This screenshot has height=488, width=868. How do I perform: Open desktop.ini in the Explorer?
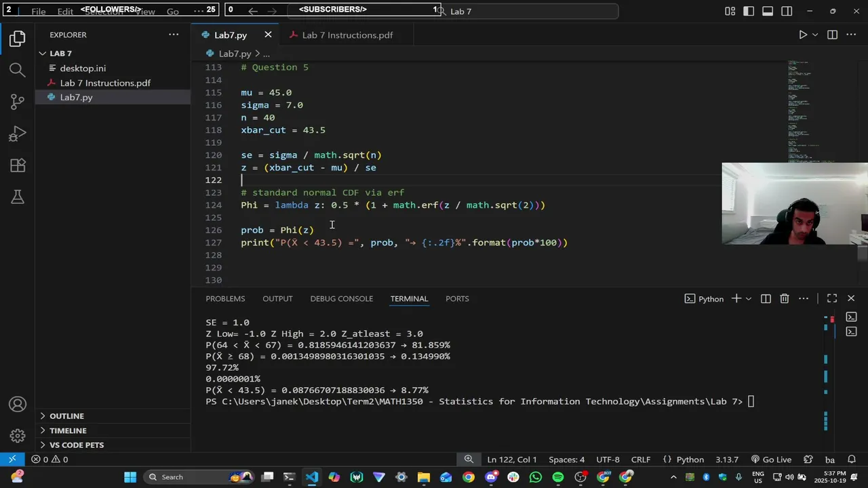pos(83,68)
